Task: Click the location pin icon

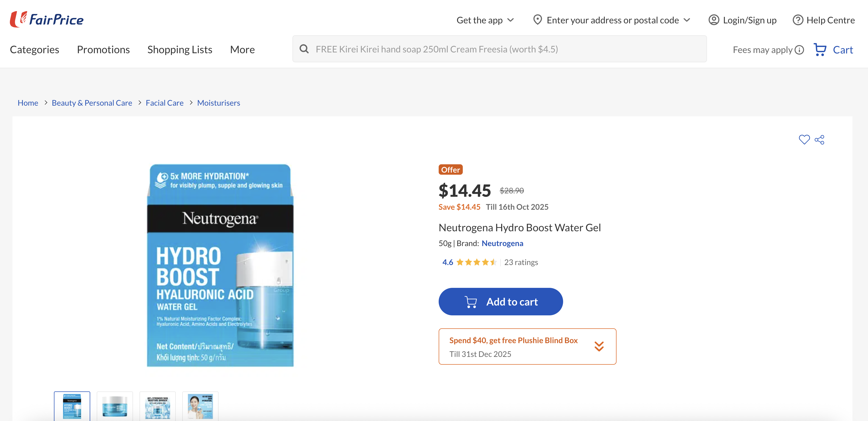Action: 537,20
